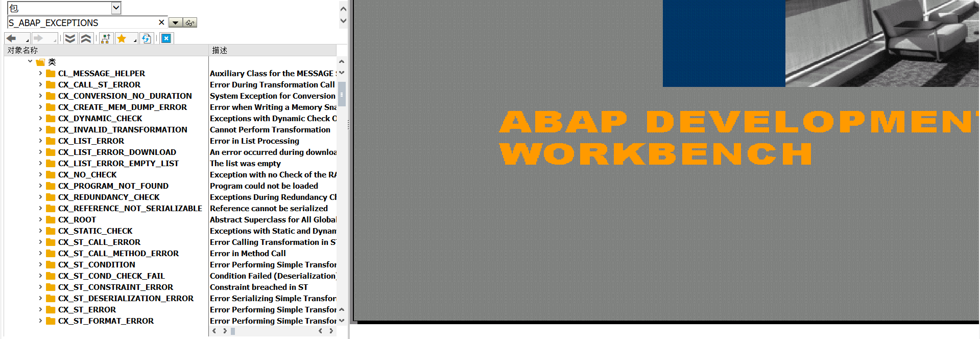980x339 pixels.
Task: Collapse the 类 folder node
Action: tap(30, 62)
